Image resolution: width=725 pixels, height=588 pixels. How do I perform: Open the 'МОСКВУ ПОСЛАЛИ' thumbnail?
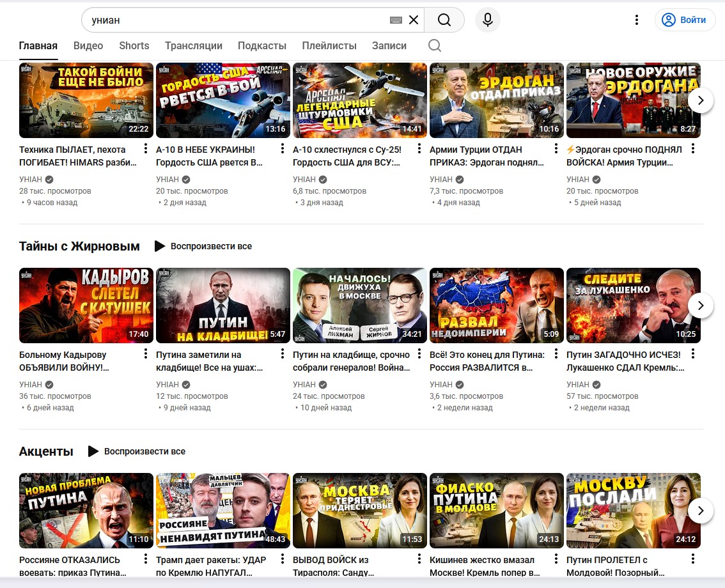pos(634,511)
